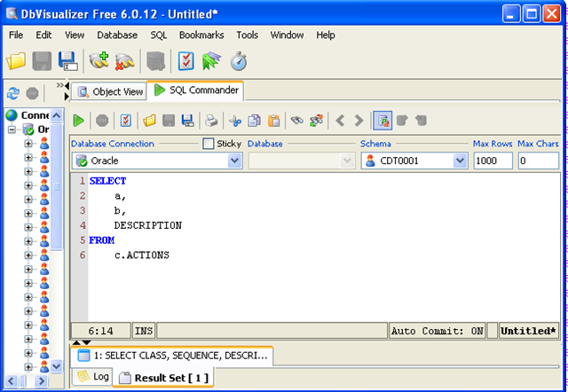Go to previous SQL with left arrow
This screenshot has width=568, height=392.
[x=340, y=121]
